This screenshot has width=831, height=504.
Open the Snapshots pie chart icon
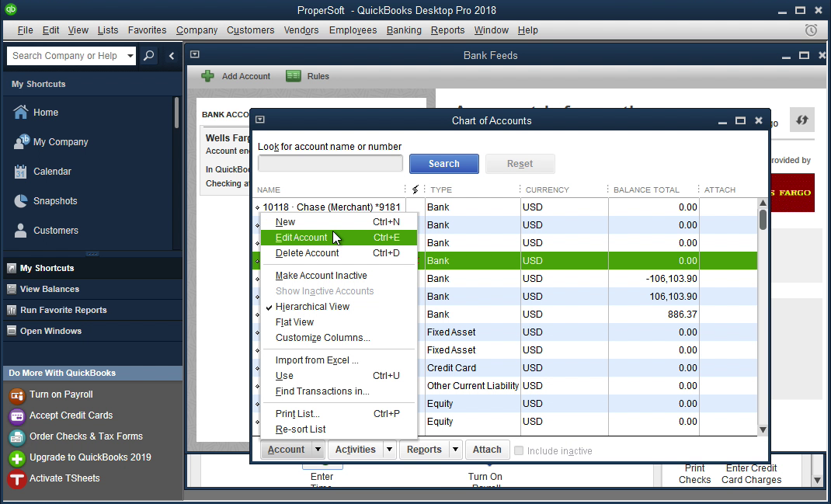21,201
